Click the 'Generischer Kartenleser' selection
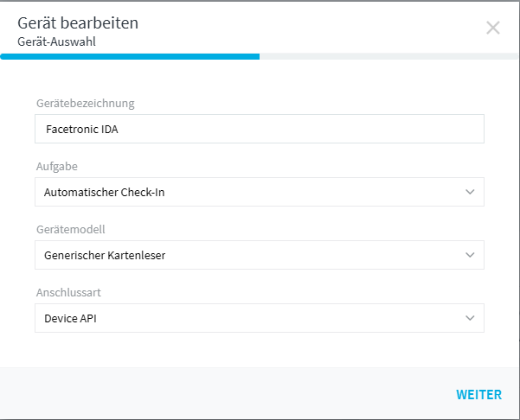The height and width of the screenshot is (420, 520). click(x=105, y=255)
